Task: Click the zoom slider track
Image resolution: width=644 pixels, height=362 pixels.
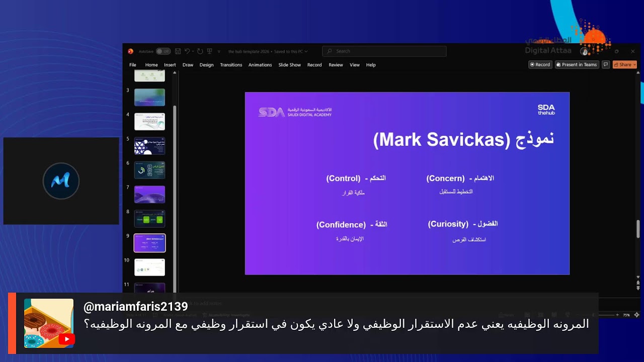Action: [596, 315]
